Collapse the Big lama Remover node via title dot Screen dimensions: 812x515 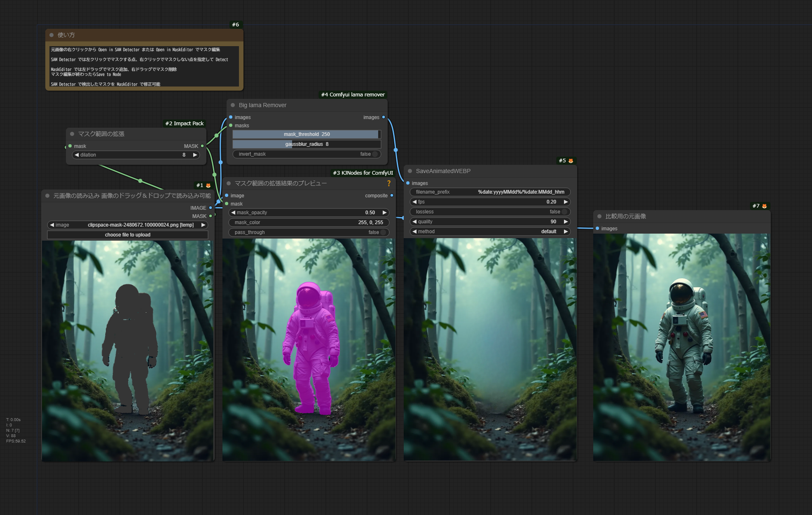233,105
